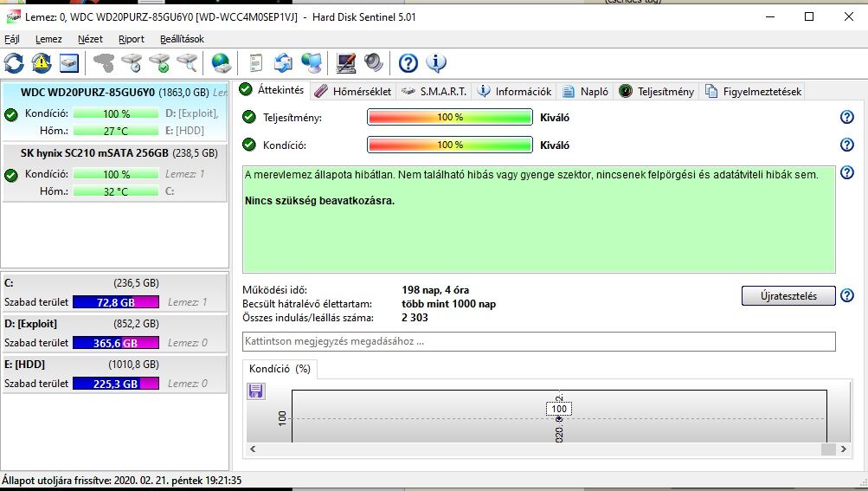Click the D: free space 365,6 GB bar

(x=116, y=343)
